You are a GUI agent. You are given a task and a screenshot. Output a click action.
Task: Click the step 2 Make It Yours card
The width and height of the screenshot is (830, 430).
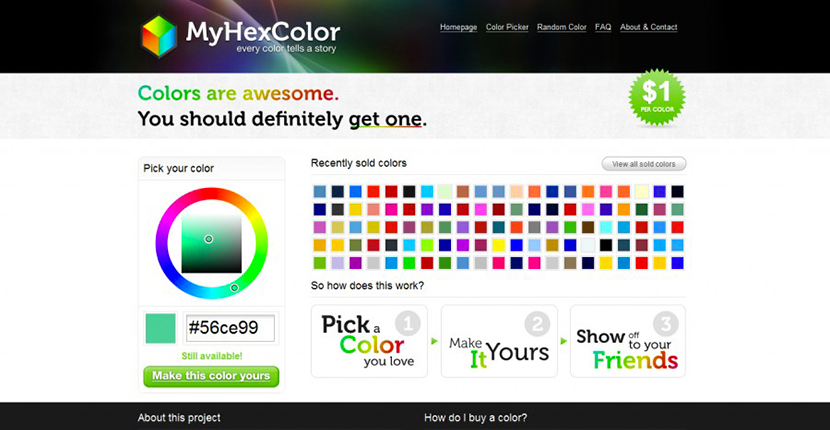click(499, 341)
